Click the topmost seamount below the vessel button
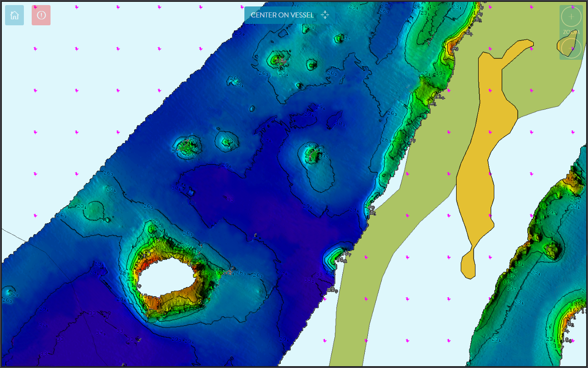Viewport: 588px width, 368px height. point(307,28)
